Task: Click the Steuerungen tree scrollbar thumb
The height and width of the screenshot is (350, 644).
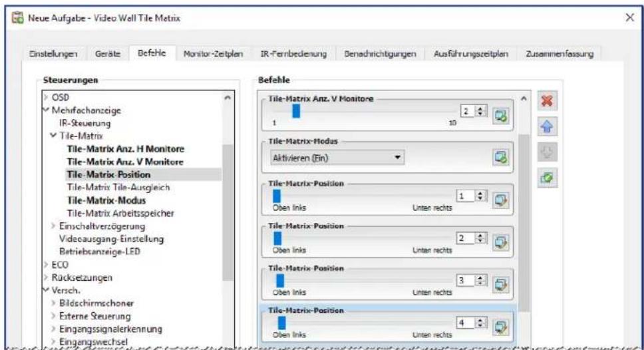Action: [x=228, y=212]
